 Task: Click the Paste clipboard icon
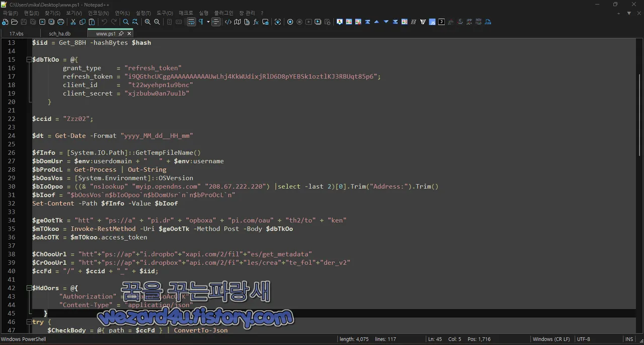[x=92, y=22]
